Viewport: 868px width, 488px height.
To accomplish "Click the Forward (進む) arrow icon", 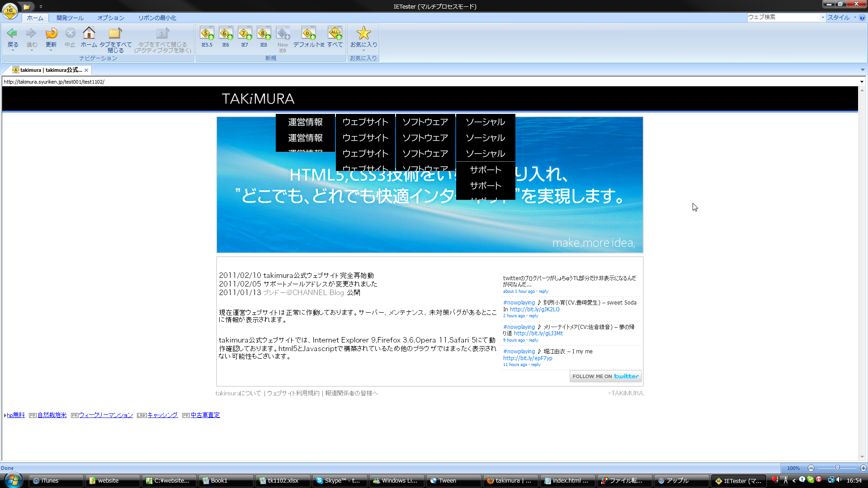I will tap(32, 33).
